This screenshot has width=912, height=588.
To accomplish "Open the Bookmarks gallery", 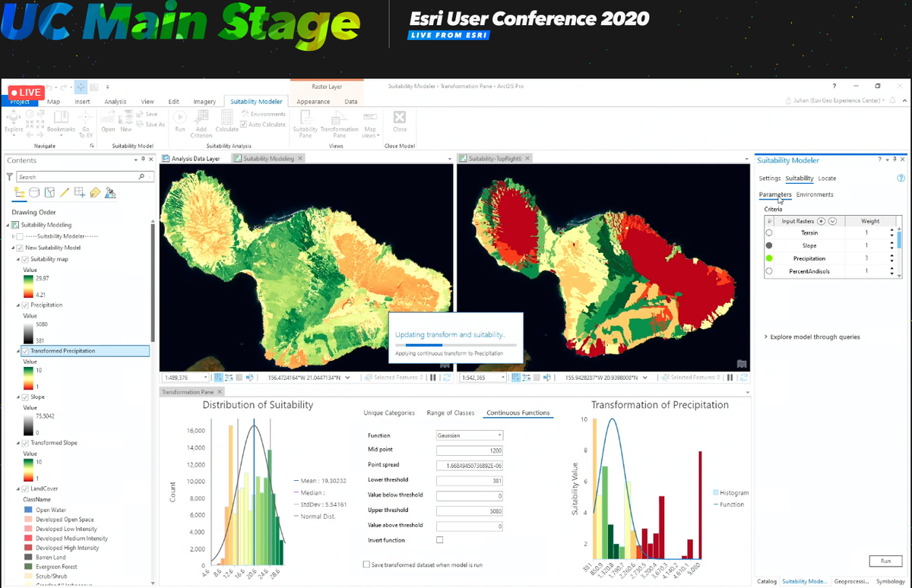I will coord(61,122).
